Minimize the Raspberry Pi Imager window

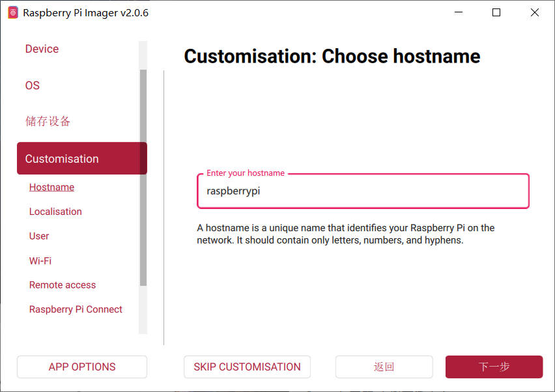(459, 12)
